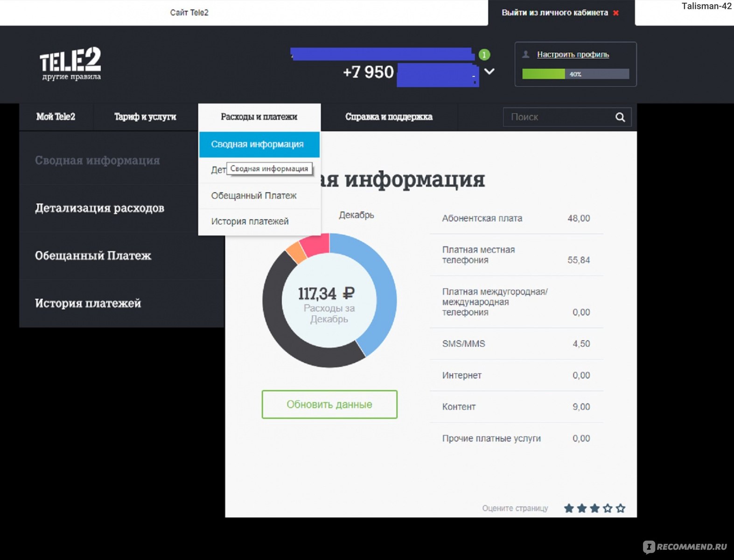Open Обещанный Платеж in the left sidebar
734x560 pixels.
tap(93, 255)
